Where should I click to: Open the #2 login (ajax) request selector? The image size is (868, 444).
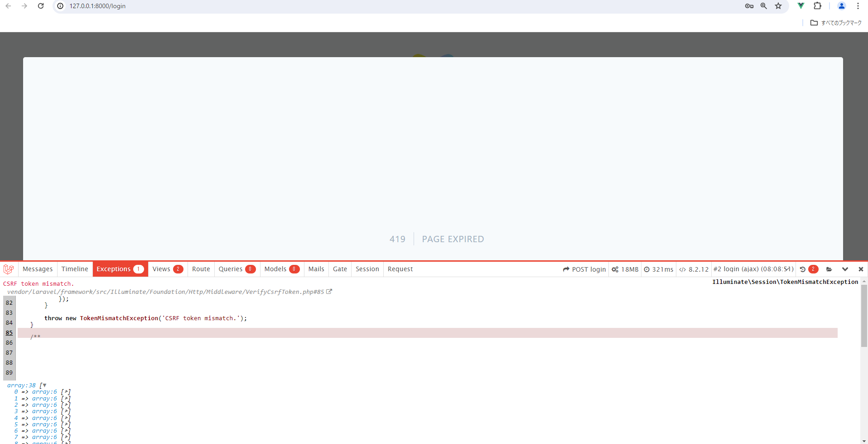[753, 269]
